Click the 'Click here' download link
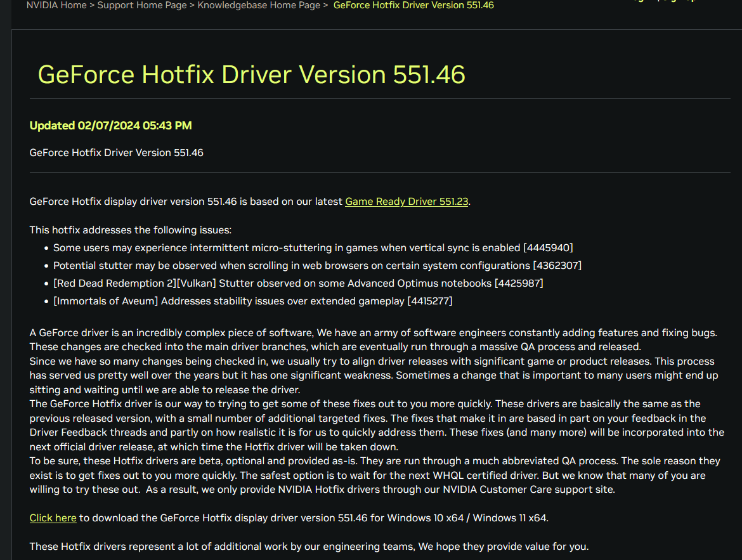The height and width of the screenshot is (560, 742). pos(53,518)
